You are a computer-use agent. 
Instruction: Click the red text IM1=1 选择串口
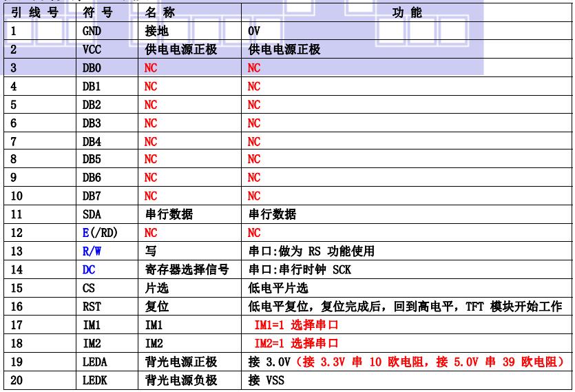[296, 324]
